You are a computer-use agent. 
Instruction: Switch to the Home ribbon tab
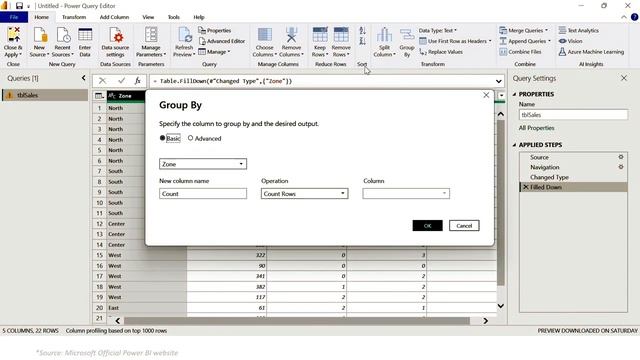tap(41, 17)
